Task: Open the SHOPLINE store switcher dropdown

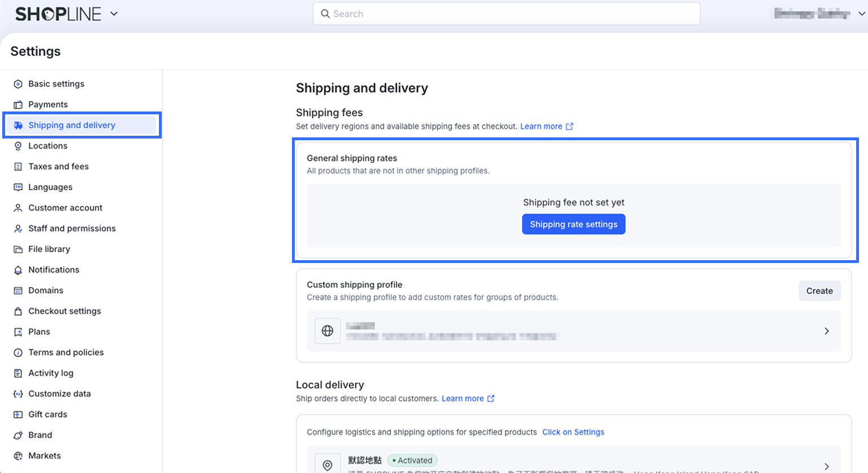Action: point(114,14)
